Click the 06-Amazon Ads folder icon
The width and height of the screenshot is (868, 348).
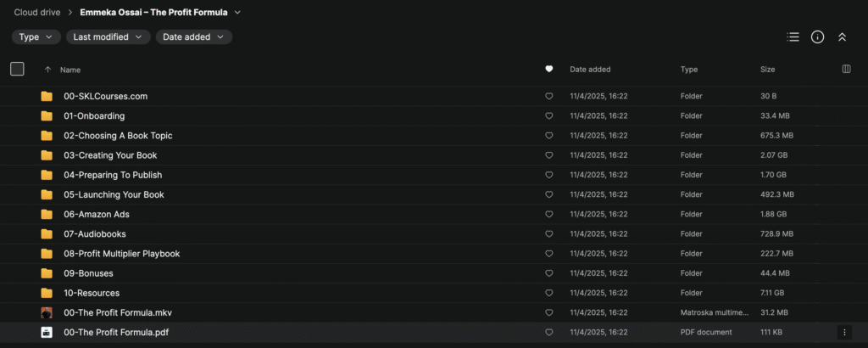[47, 215]
